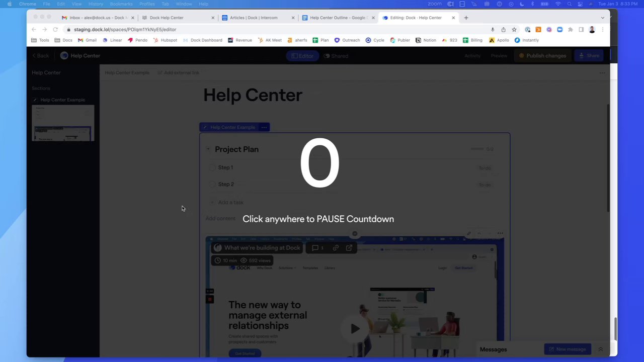
Task: Click the Share button
Action: 589,56
